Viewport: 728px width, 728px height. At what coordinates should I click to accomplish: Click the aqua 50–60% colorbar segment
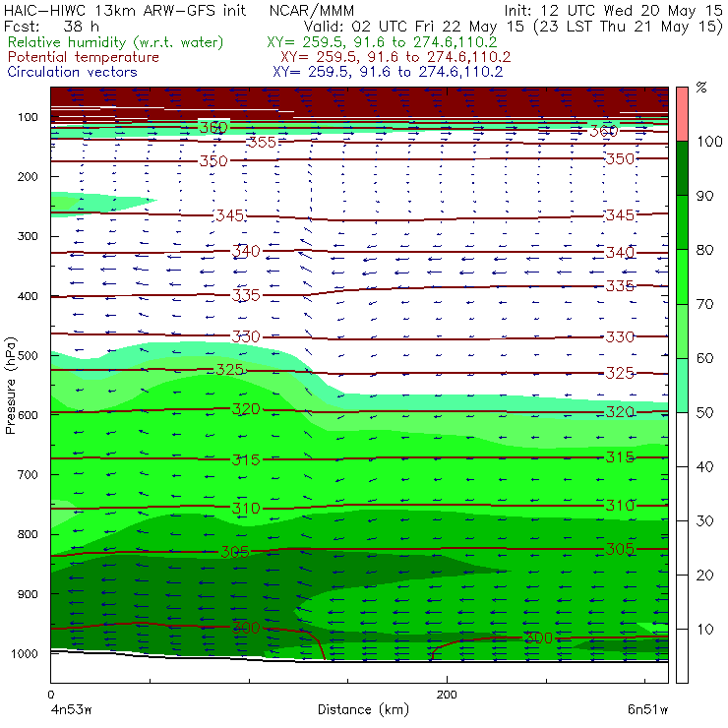[x=682, y=386]
